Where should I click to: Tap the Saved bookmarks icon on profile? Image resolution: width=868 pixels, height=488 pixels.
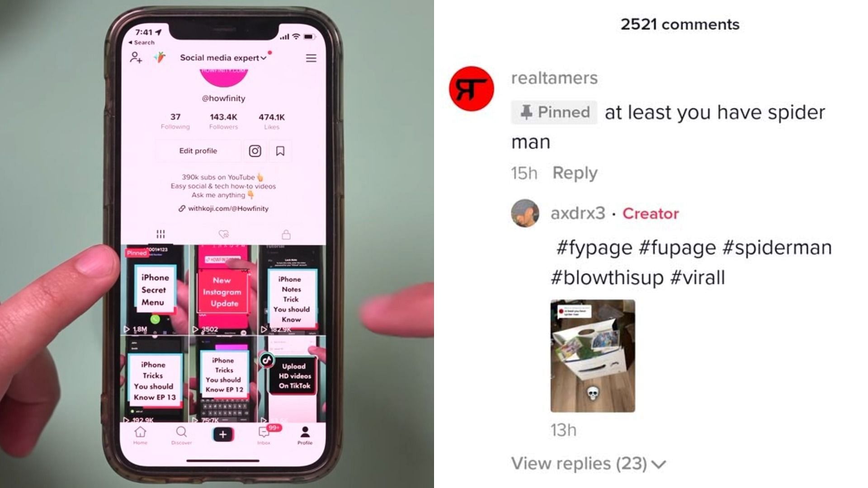(280, 151)
